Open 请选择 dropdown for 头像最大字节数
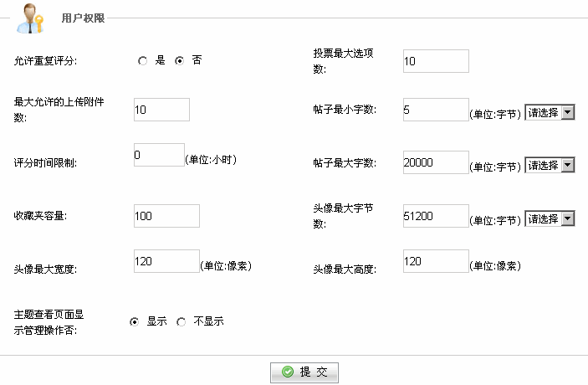The height and width of the screenshot is (385, 588). click(x=550, y=218)
